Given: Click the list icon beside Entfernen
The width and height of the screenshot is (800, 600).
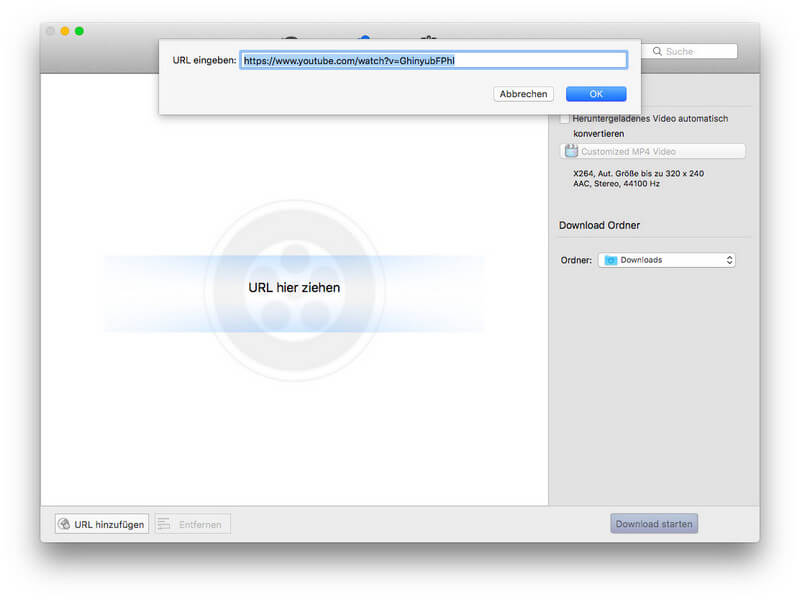Looking at the screenshot, I should [164, 523].
